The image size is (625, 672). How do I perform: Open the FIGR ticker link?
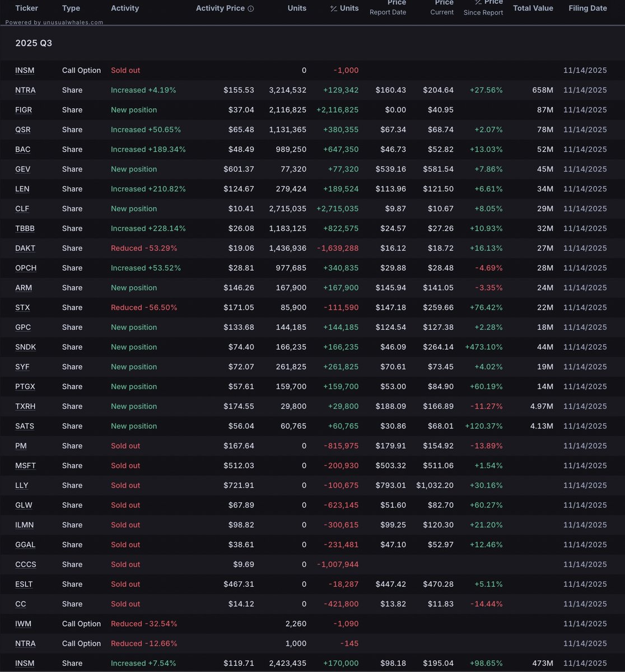pos(25,110)
